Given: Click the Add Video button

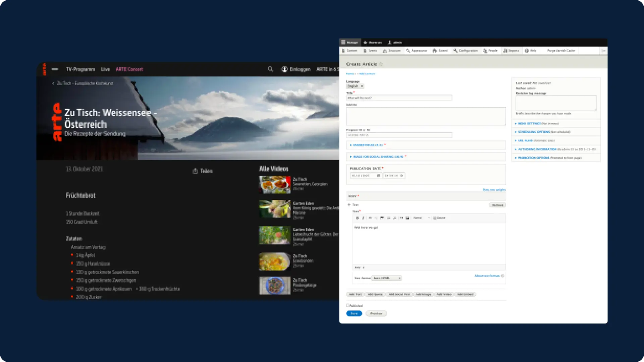Looking at the screenshot, I should 444,294.
